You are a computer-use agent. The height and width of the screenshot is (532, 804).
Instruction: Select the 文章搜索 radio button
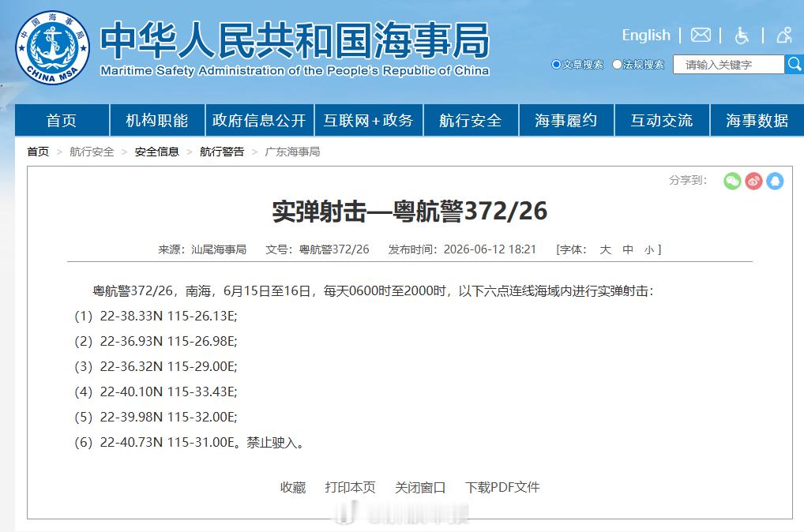(556, 65)
